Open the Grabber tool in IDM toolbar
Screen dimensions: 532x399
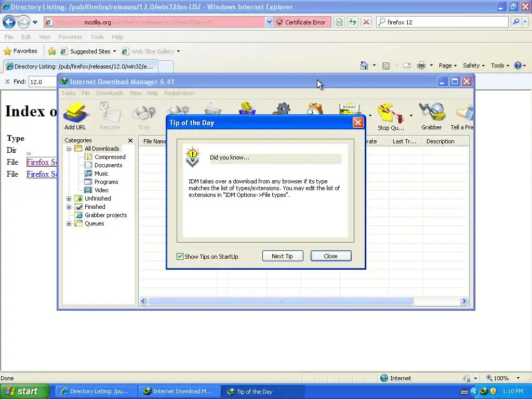coord(431,116)
